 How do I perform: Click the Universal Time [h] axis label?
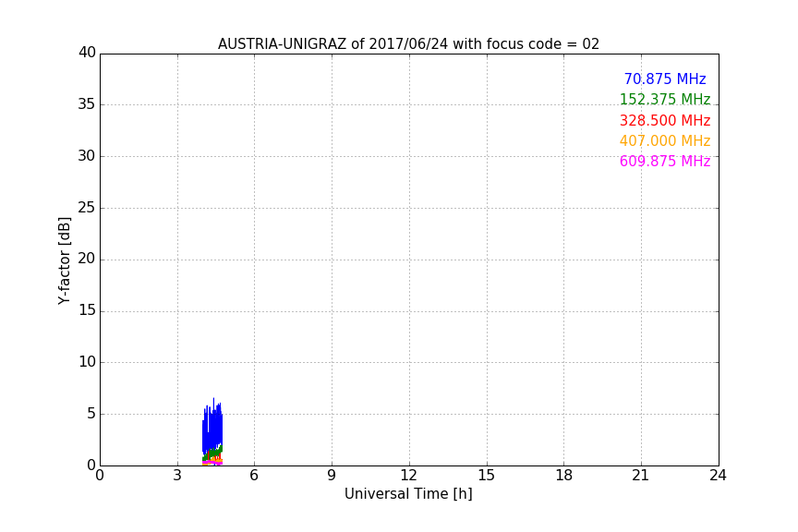click(x=408, y=494)
